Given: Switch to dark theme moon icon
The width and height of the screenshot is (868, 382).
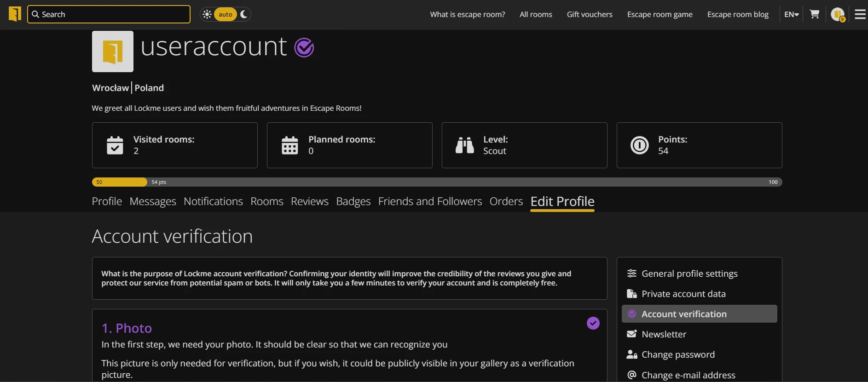Looking at the screenshot, I should [244, 14].
